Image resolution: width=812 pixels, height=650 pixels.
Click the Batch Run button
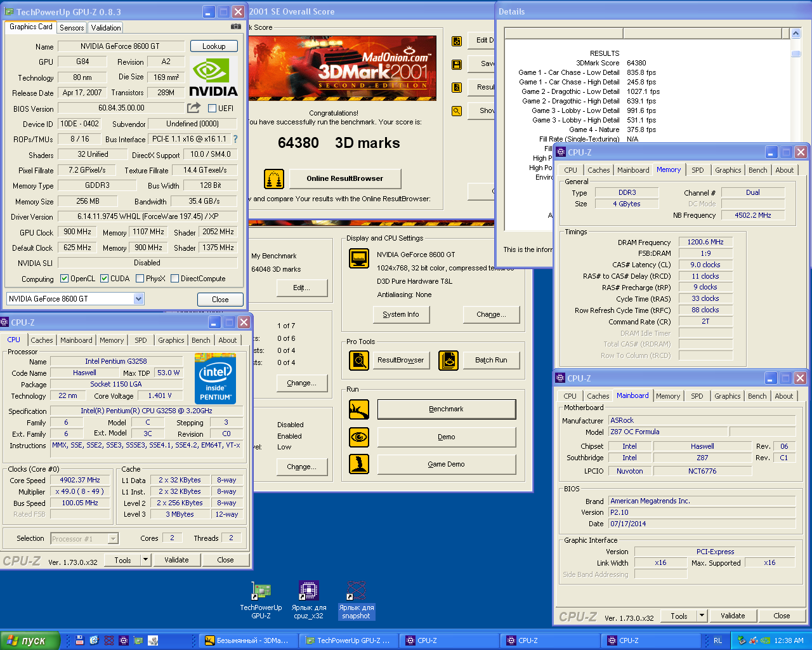click(x=492, y=360)
